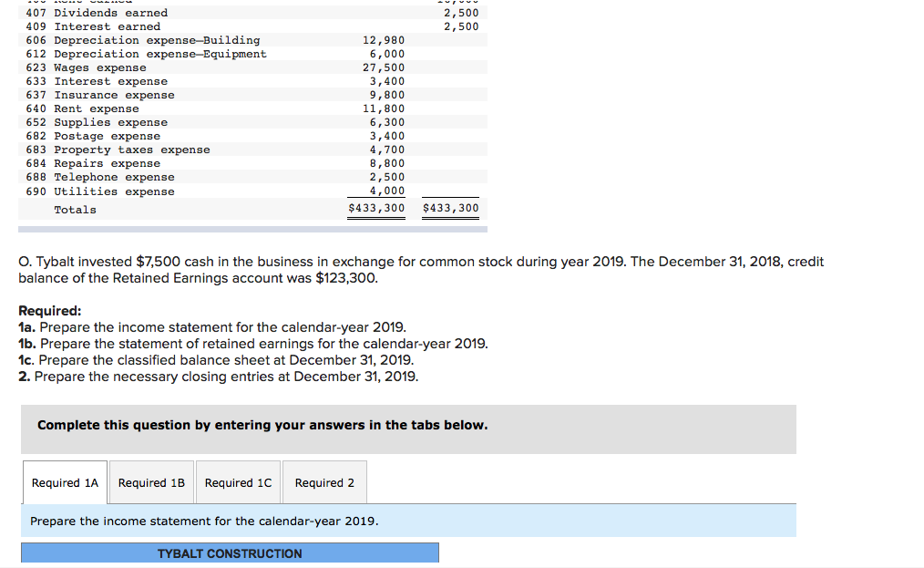Open the Required 1C tab

(x=238, y=482)
